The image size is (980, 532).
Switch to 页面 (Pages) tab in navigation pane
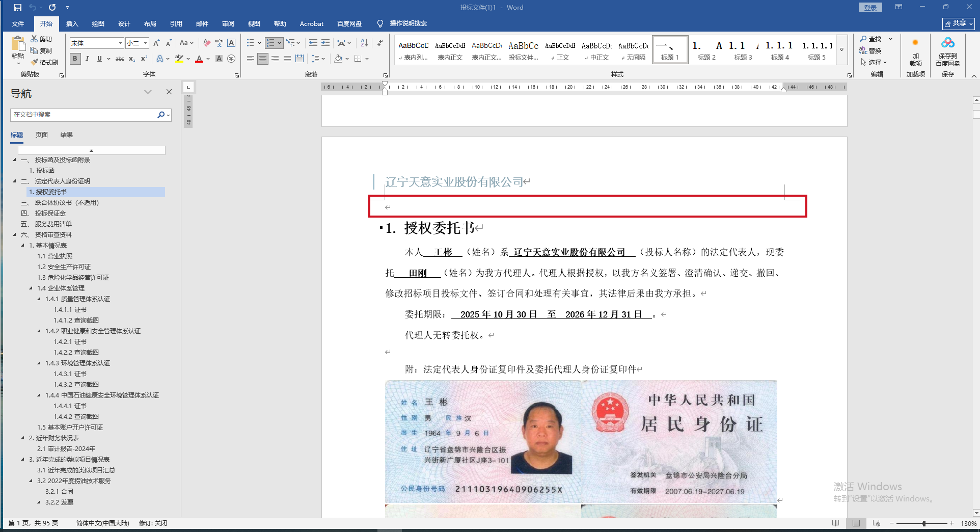coord(42,135)
